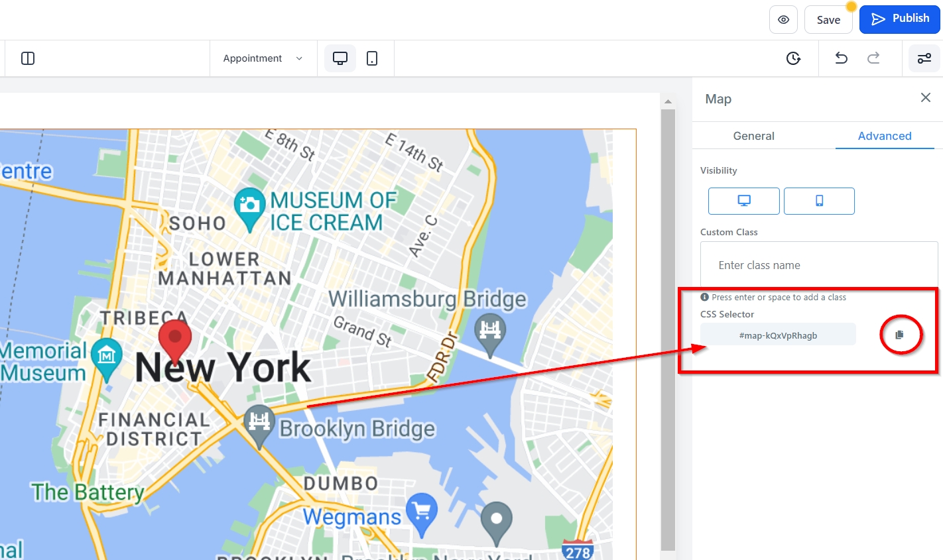
Task: Select the Advanced tab
Action: tap(885, 136)
